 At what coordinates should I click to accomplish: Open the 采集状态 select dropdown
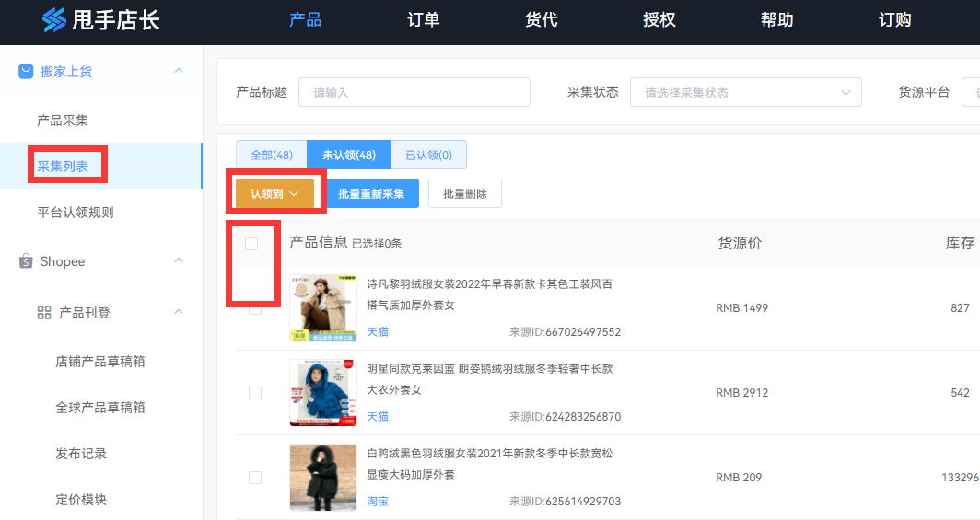[x=745, y=92]
